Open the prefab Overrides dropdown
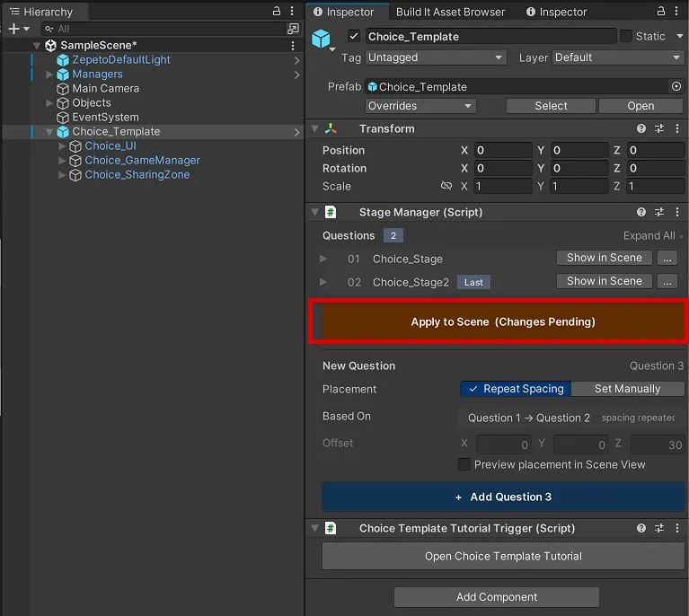 pyautogui.click(x=420, y=106)
